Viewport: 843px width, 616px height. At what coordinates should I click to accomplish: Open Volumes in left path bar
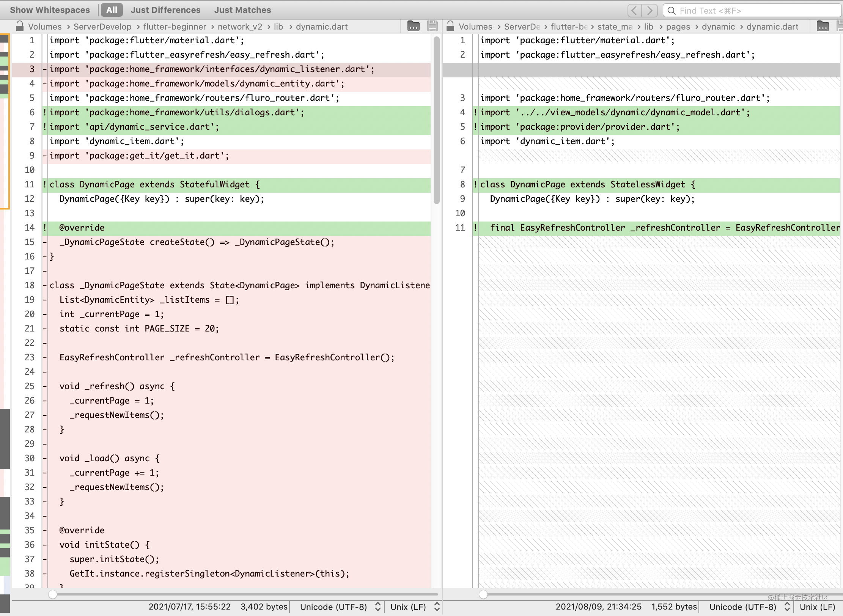tap(45, 27)
